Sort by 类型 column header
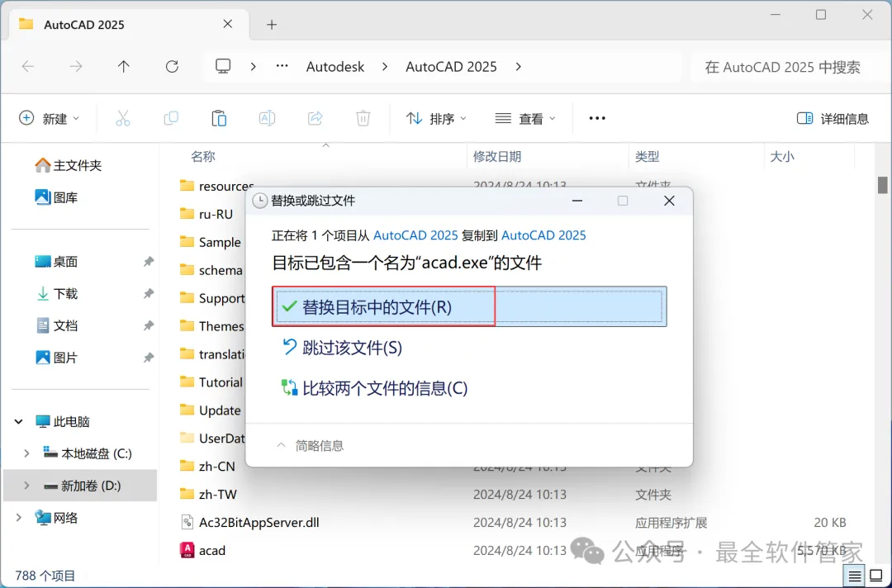Screen dimensions: 892x588 click(648, 156)
